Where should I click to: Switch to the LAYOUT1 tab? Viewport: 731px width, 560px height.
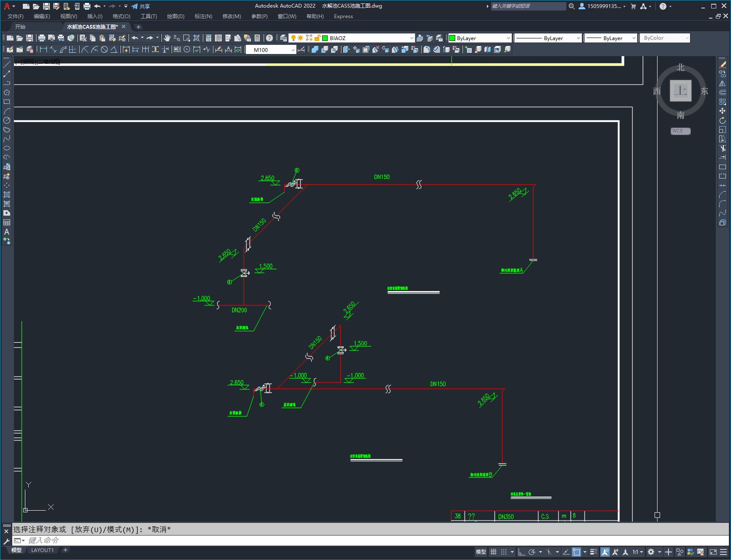(x=42, y=550)
